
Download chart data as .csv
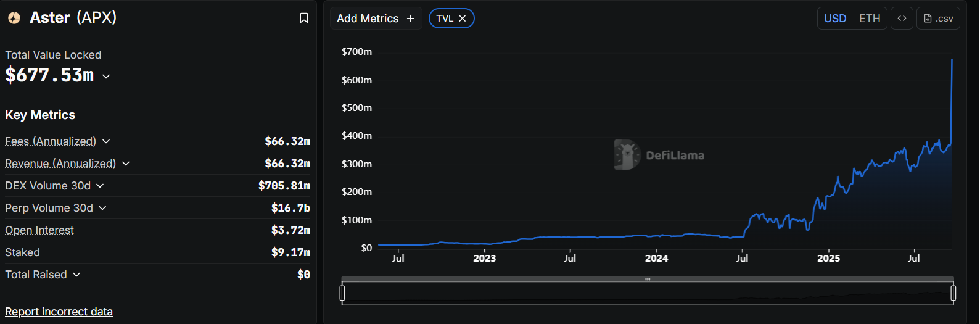(x=938, y=19)
